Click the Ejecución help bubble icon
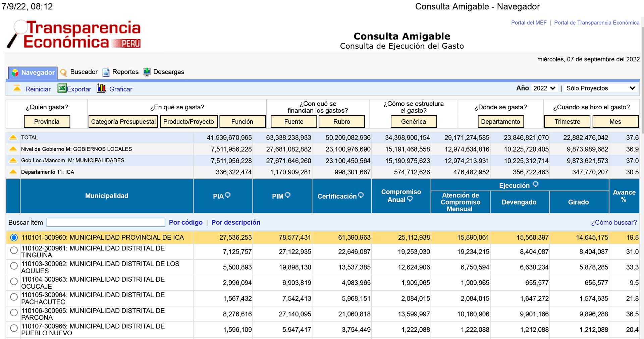This screenshot has height=339, width=644. coord(535,184)
